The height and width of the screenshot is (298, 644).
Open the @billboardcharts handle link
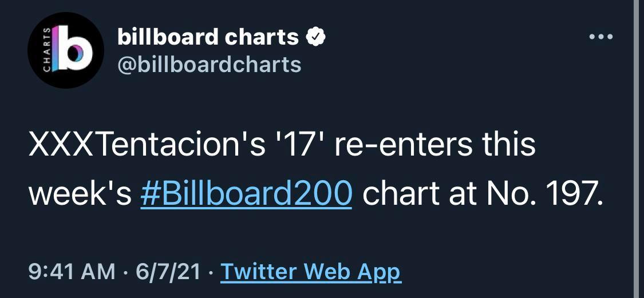tap(209, 64)
